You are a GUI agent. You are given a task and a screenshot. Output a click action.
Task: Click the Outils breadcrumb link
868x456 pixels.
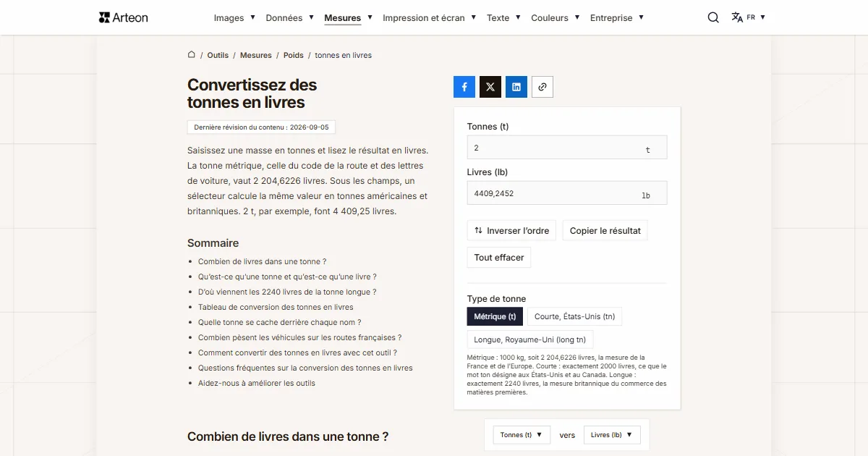point(218,55)
